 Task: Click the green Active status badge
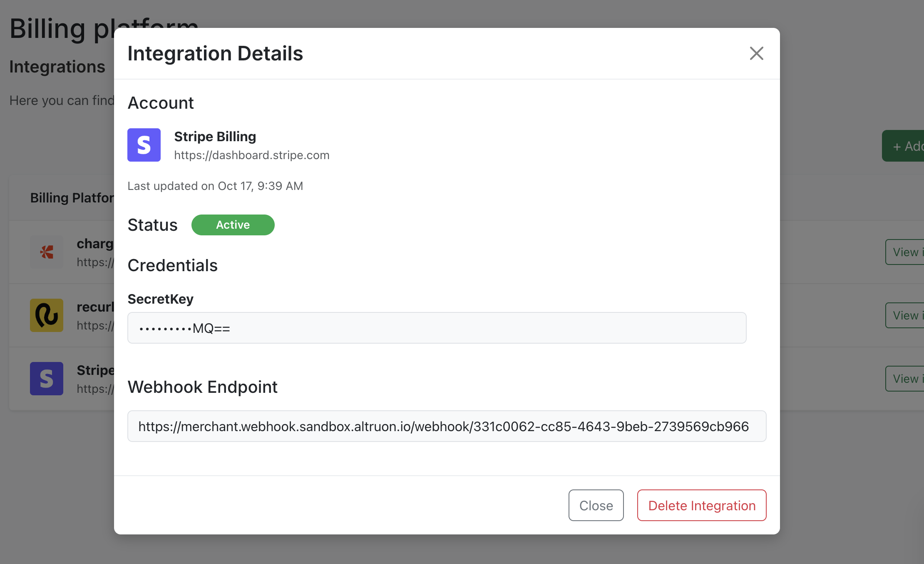(x=233, y=225)
